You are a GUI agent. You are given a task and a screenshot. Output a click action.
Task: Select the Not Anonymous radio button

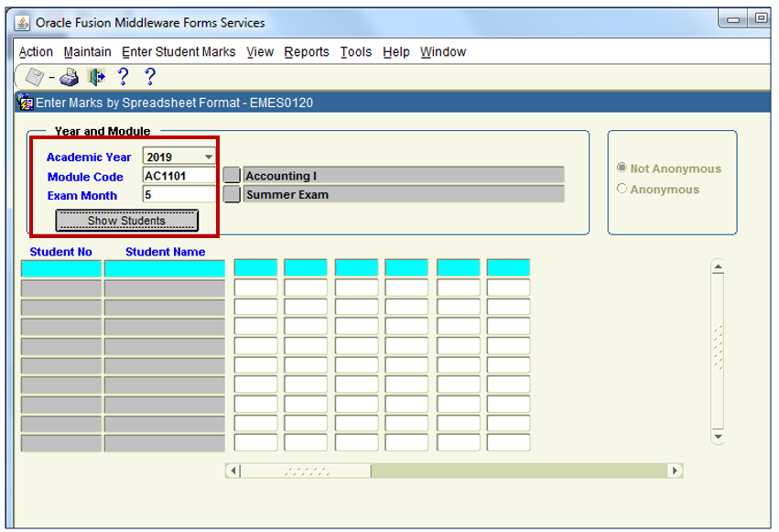click(x=622, y=168)
